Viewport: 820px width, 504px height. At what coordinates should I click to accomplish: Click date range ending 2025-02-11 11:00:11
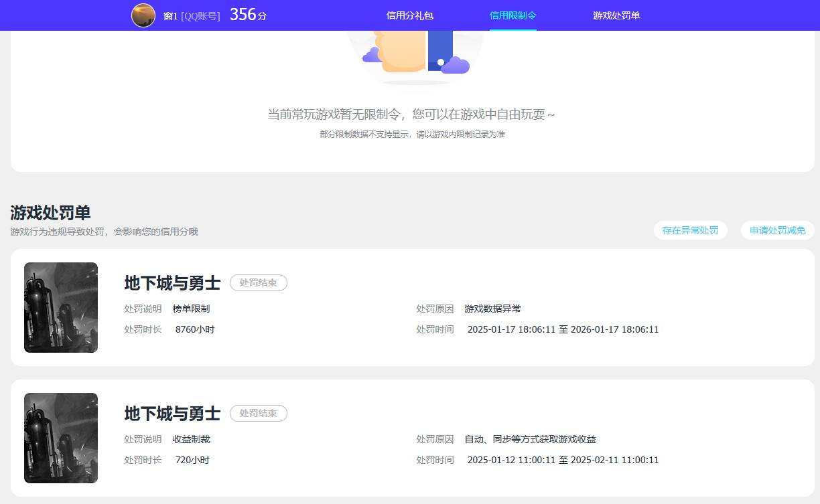563,460
